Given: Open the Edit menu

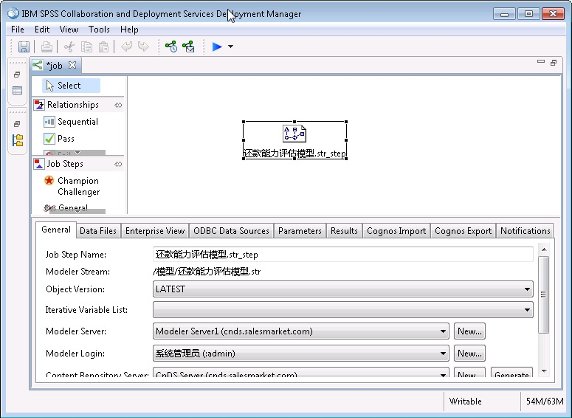Looking at the screenshot, I should click(x=42, y=30).
